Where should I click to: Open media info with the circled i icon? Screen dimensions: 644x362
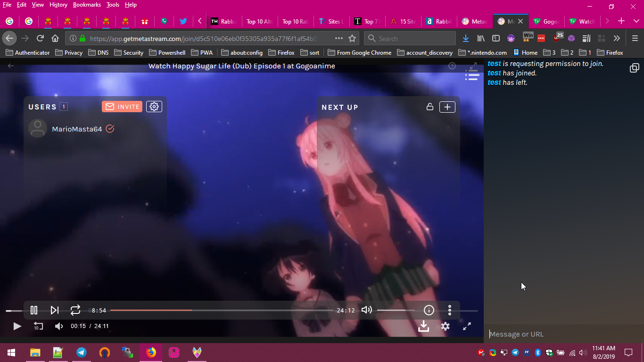click(x=429, y=310)
